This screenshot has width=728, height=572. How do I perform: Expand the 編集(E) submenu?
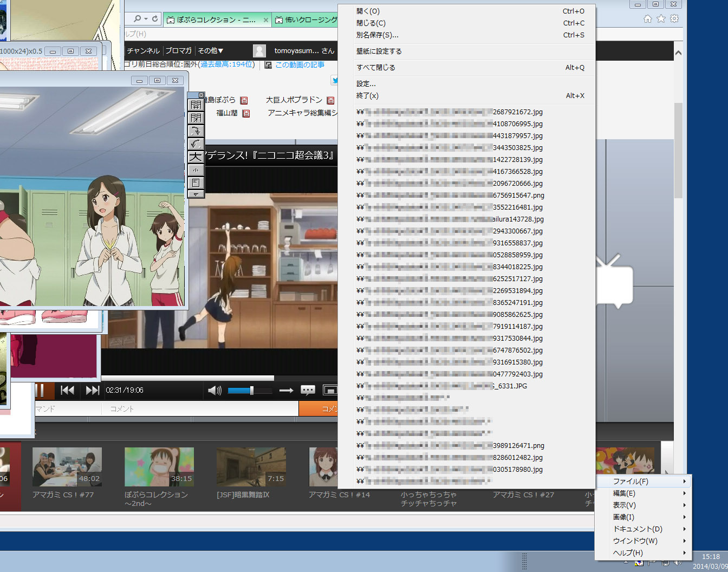click(643, 493)
